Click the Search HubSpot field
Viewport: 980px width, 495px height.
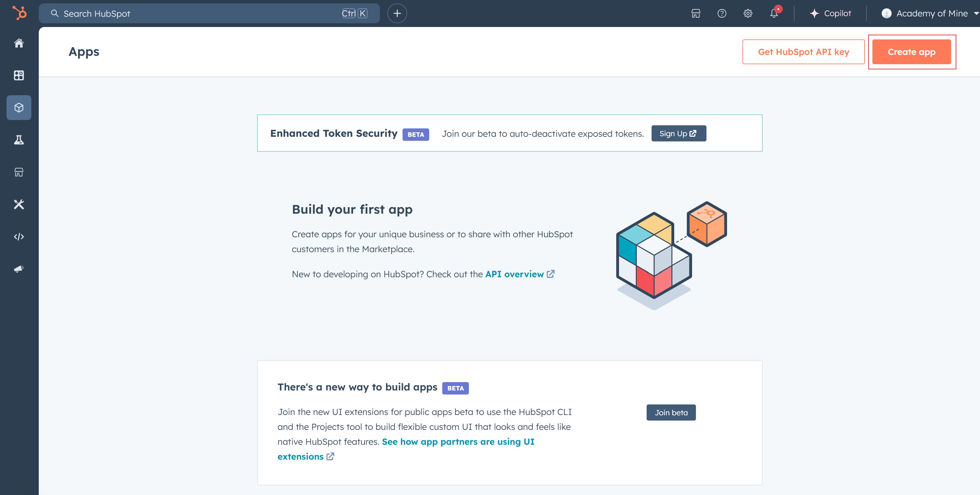(x=198, y=13)
